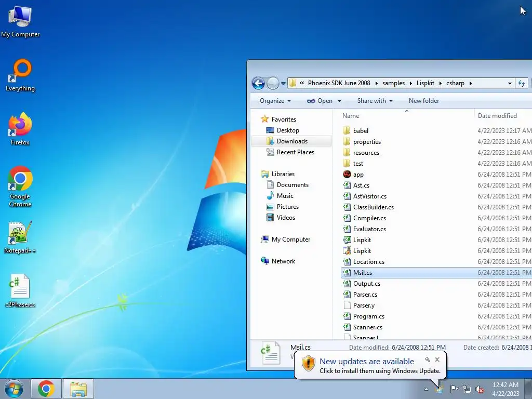Open Firefox from the desktop
This screenshot has width=532, height=399.
pyautogui.click(x=20, y=129)
